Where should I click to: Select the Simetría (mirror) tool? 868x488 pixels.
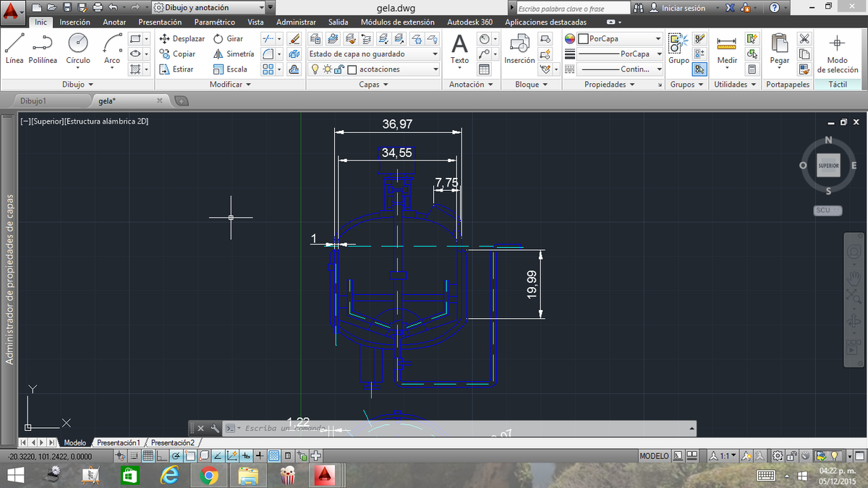pos(234,53)
